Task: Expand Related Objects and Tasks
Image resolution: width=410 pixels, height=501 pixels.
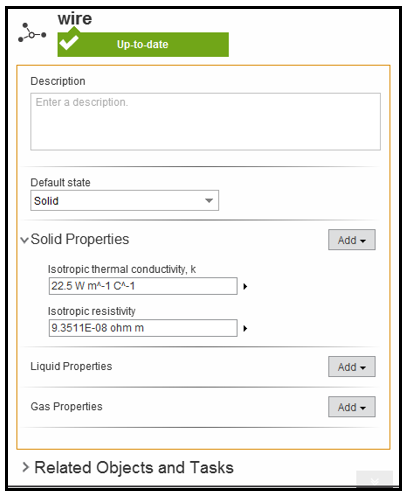Action: (x=26, y=468)
